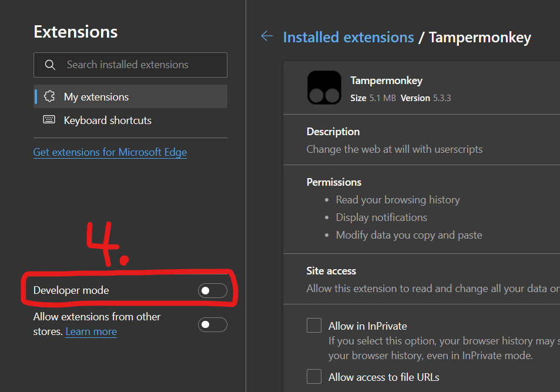The height and width of the screenshot is (392, 560).
Task: Follow the Learn more link
Action: [90, 331]
